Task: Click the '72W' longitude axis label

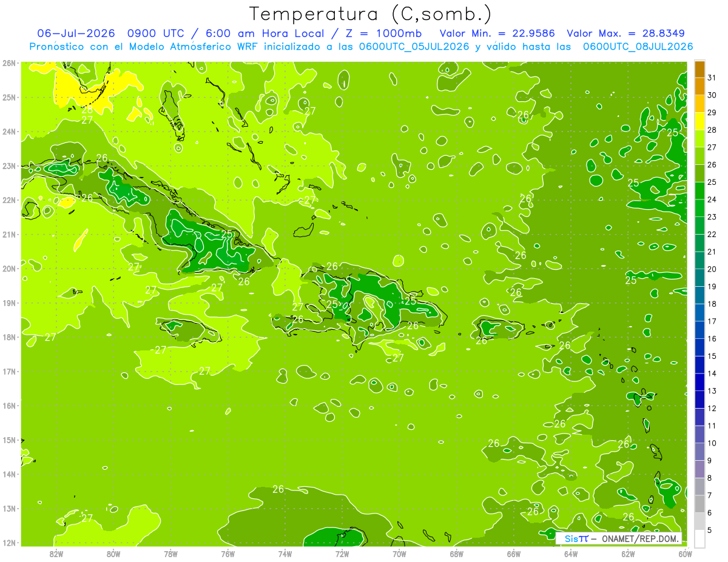Action: [x=342, y=553]
